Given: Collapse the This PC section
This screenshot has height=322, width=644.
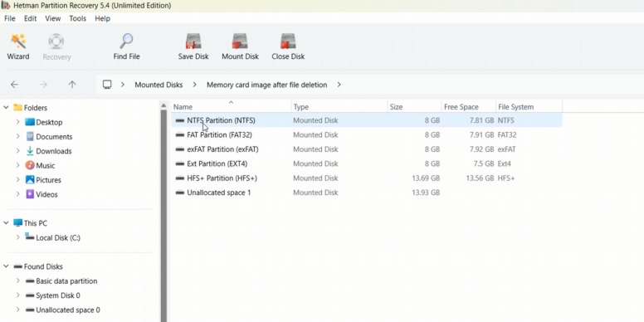Looking at the screenshot, I should 6,223.
